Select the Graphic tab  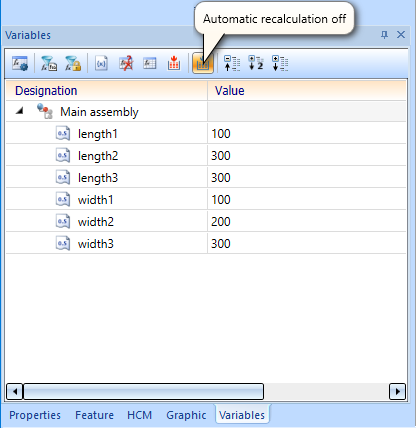tap(186, 415)
